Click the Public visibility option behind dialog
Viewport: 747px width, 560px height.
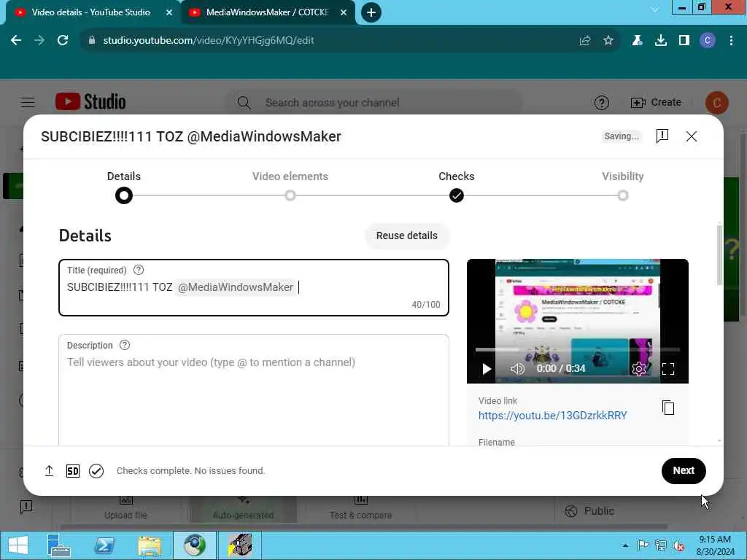[589, 511]
